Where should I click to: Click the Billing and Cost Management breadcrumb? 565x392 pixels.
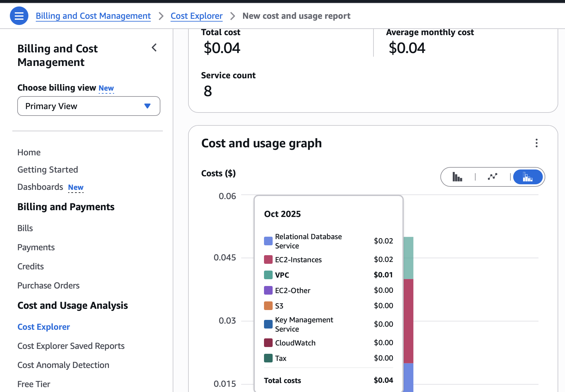tap(93, 16)
